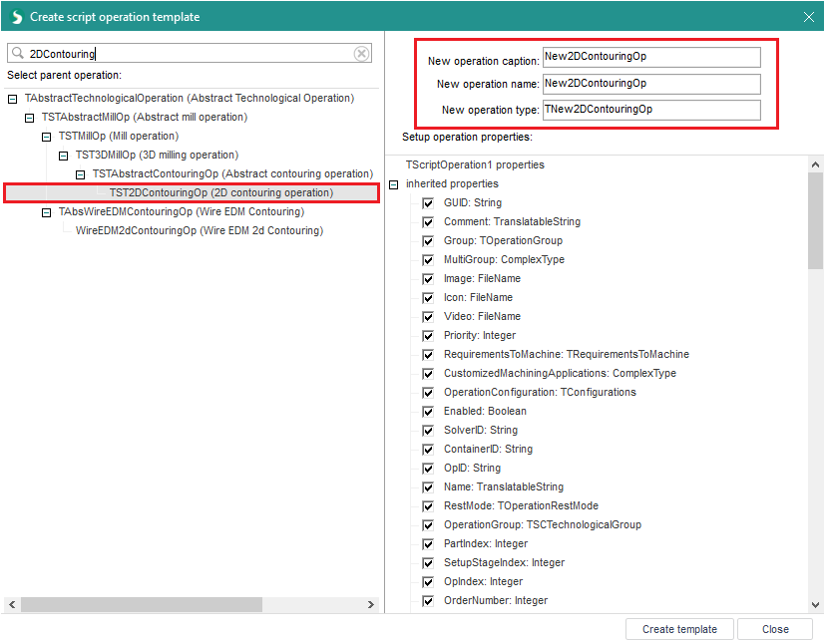Screen dimensions: 825x644
Task: Click the magnifier search icon
Action: pos(18,54)
